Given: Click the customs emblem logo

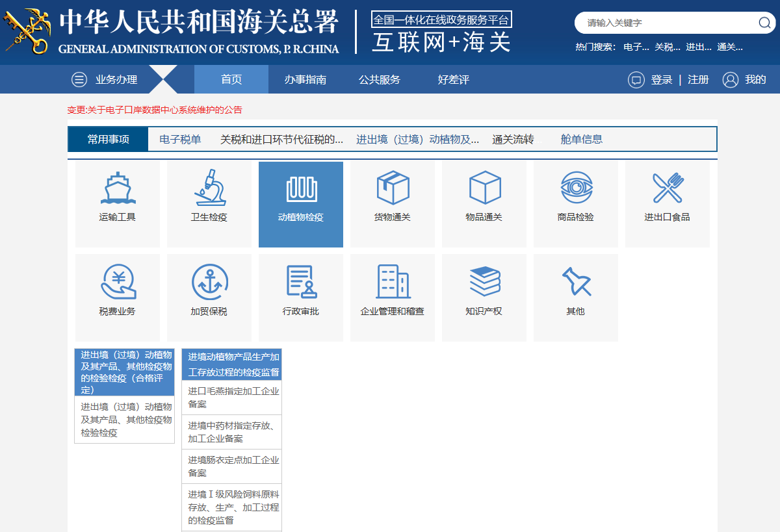Looking at the screenshot, I should click(27, 31).
